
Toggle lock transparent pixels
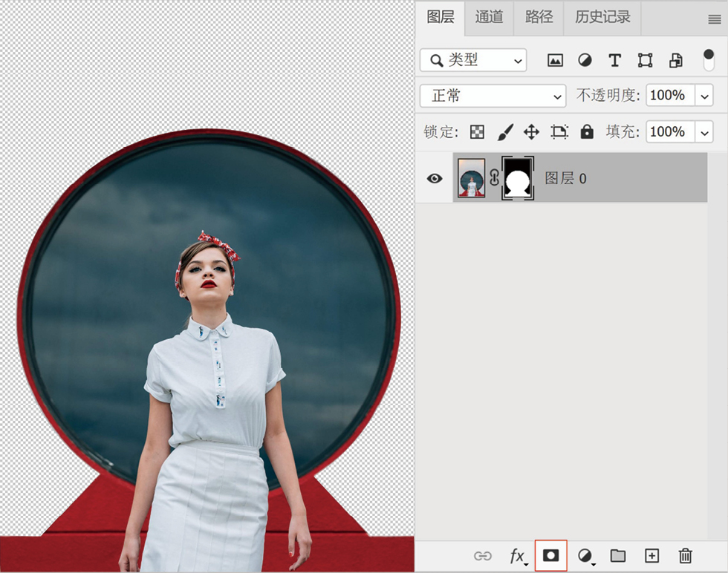[x=477, y=132]
